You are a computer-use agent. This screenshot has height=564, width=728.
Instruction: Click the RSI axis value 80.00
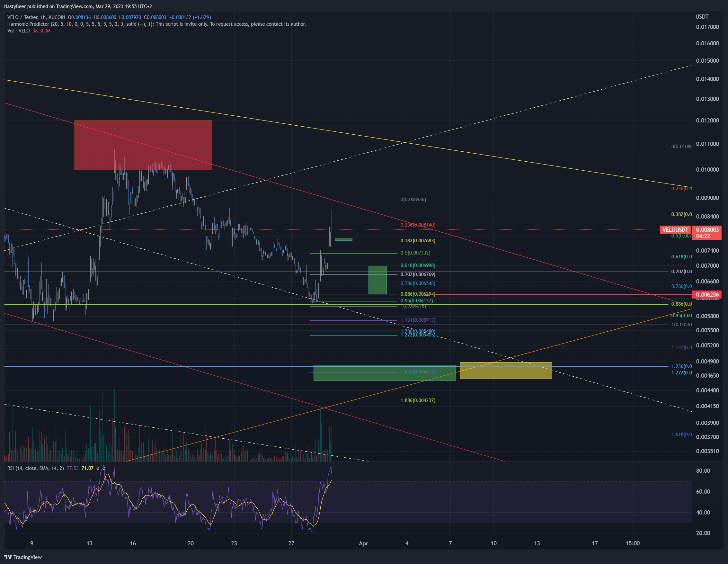[703, 470]
